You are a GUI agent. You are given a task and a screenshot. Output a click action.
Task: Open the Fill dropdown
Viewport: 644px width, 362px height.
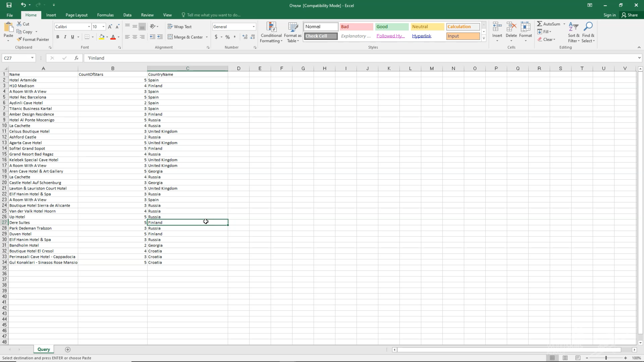click(544, 32)
